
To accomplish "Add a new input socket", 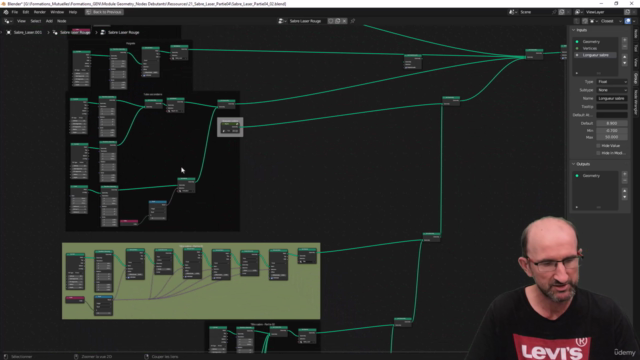I will [624, 40].
